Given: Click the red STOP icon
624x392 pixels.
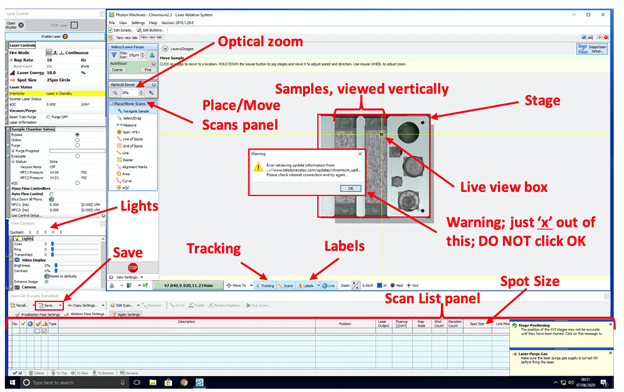Looking at the screenshot, I should [x=133, y=267].
